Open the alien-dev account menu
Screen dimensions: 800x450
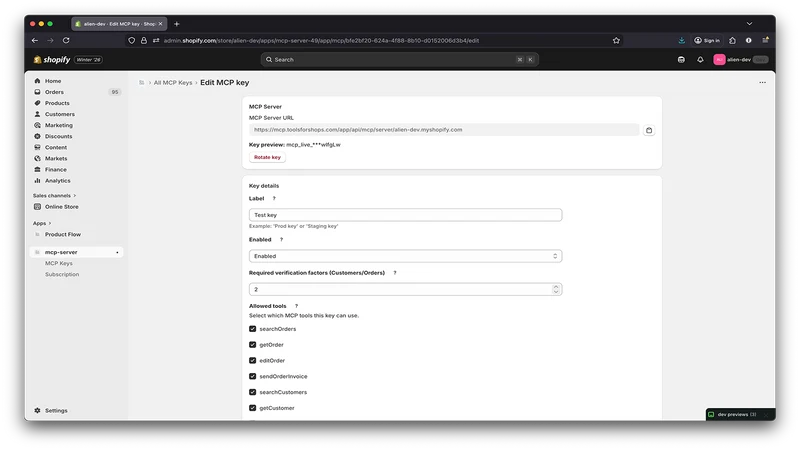(x=740, y=60)
